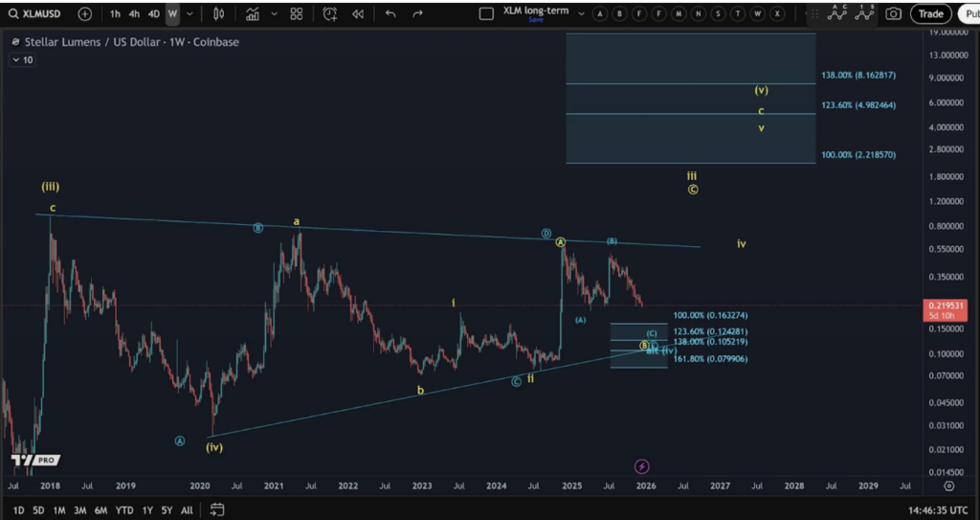Image resolution: width=980 pixels, height=520 pixels.
Task: Set range to 6M
Action: (100, 510)
